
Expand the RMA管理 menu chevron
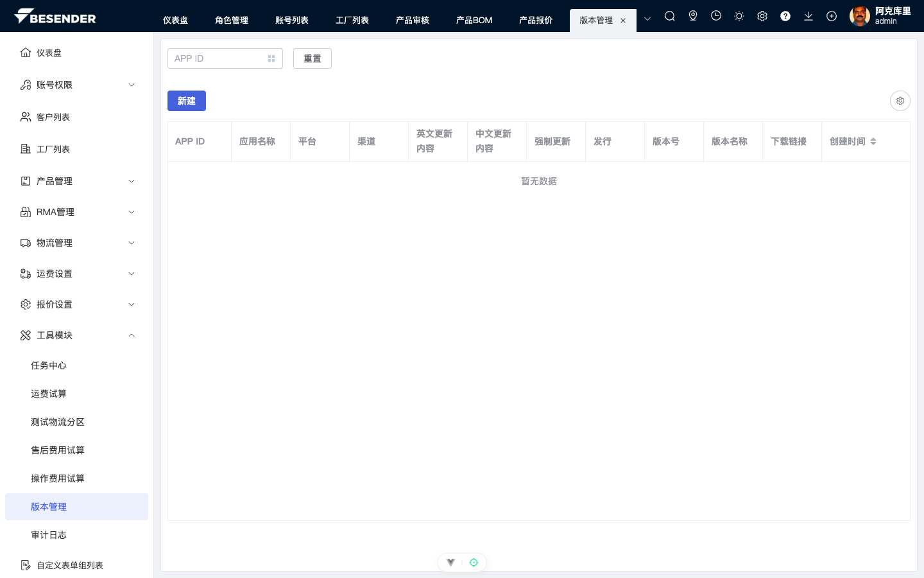pyautogui.click(x=132, y=212)
